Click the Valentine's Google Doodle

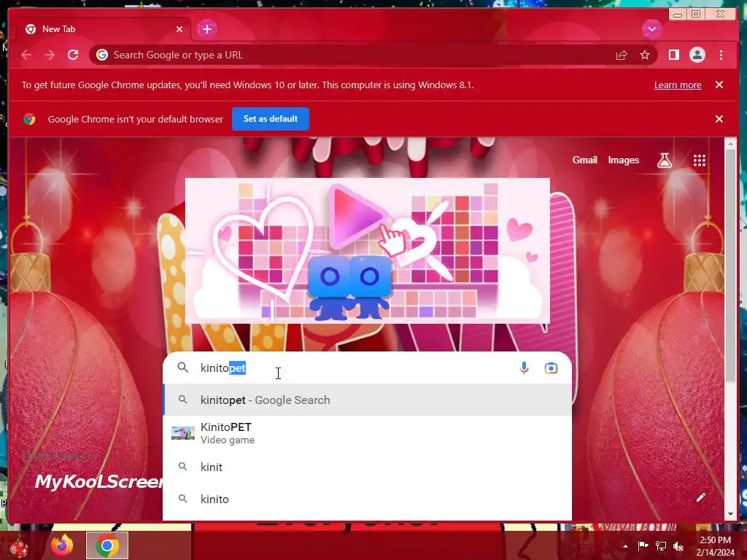(x=368, y=251)
